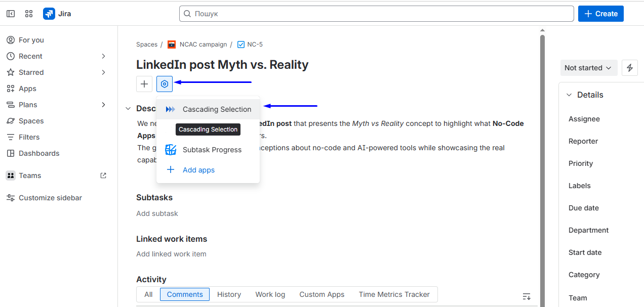Click the plus add-content button below title
The width and height of the screenshot is (644, 307).
144,84
